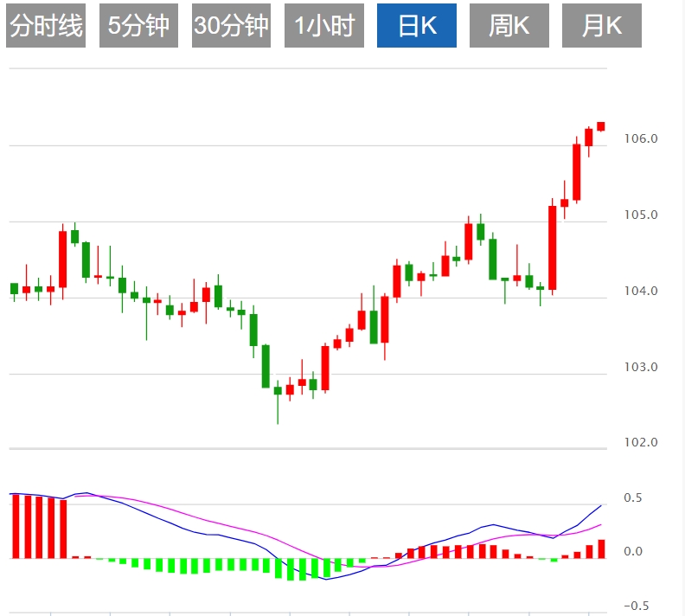The image size is (685, 616).
Task: Click the 0.0 label on MACD axis
Action: tap(633, 551)
